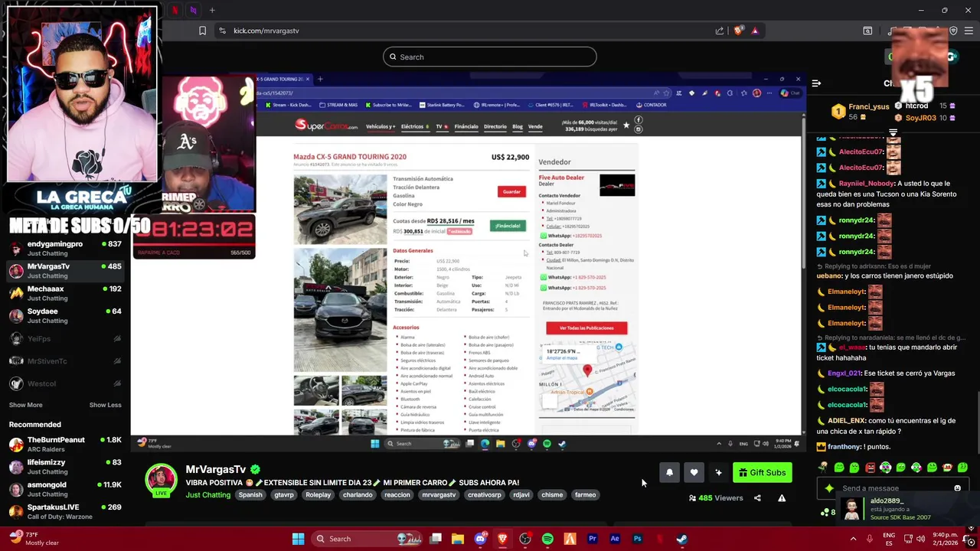Switch ENG ES input language
Screen dimensions: 980x551
point(889,539)
